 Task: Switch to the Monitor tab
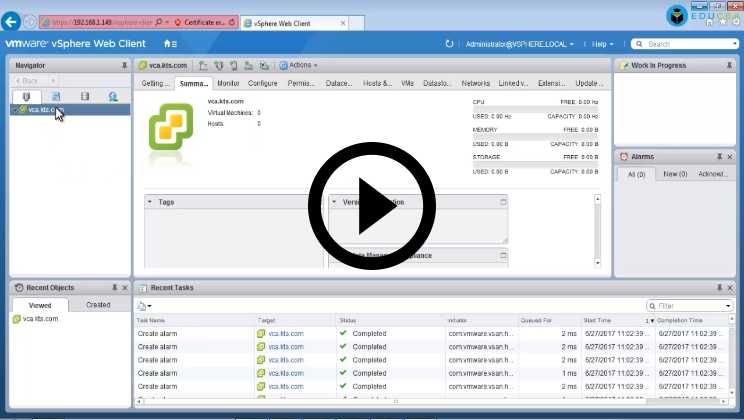pos(228,83)
